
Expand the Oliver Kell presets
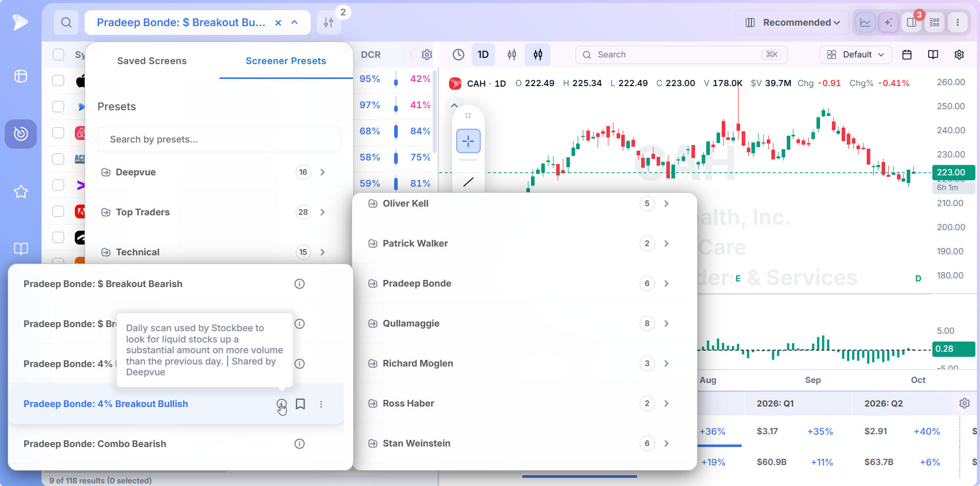(x=666, y=204)
